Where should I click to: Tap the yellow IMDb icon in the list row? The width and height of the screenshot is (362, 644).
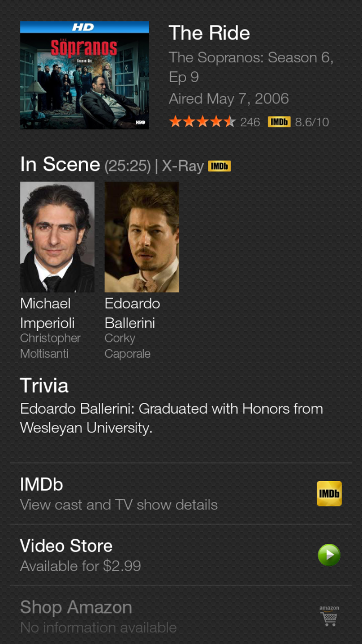pyautogui.click(x=329, y=493)
